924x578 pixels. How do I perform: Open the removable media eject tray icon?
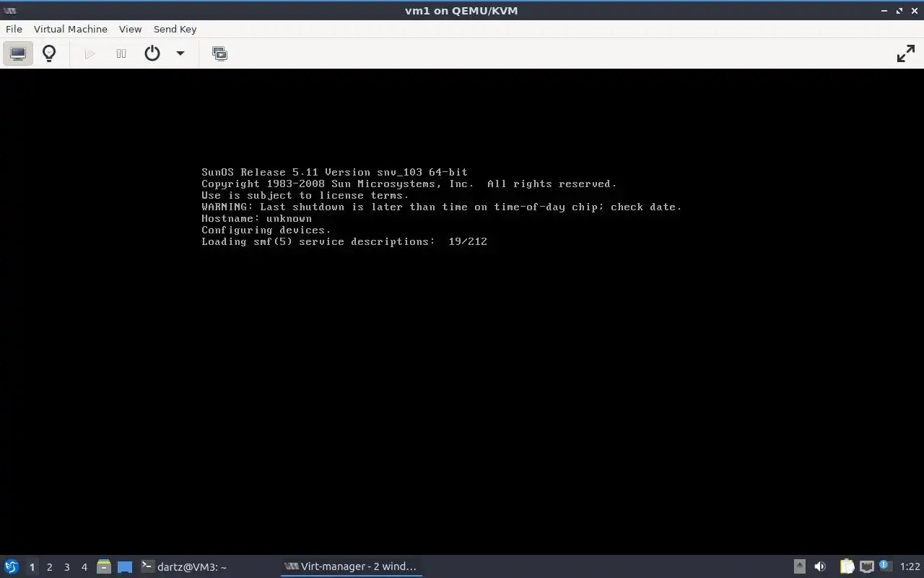coord(799,566)
